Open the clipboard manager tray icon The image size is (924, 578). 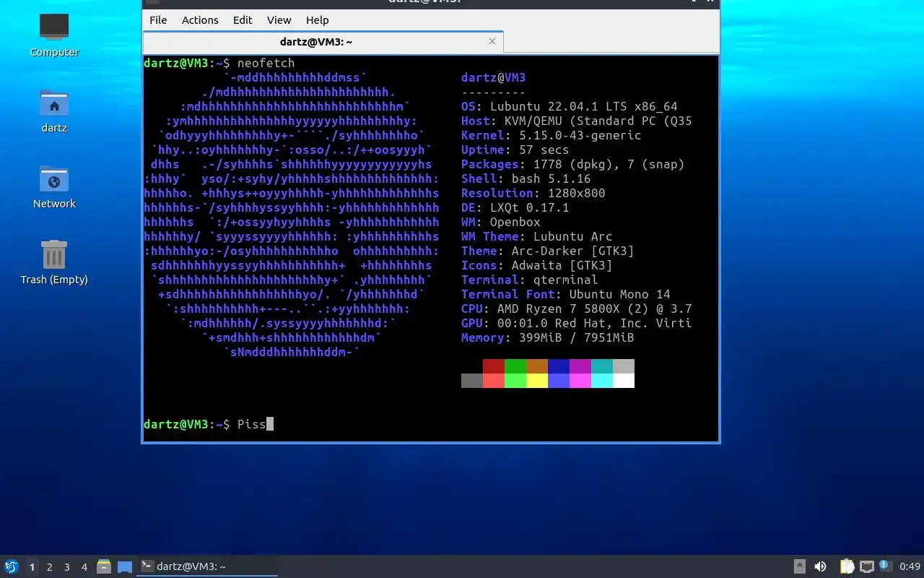coord(847,566)
